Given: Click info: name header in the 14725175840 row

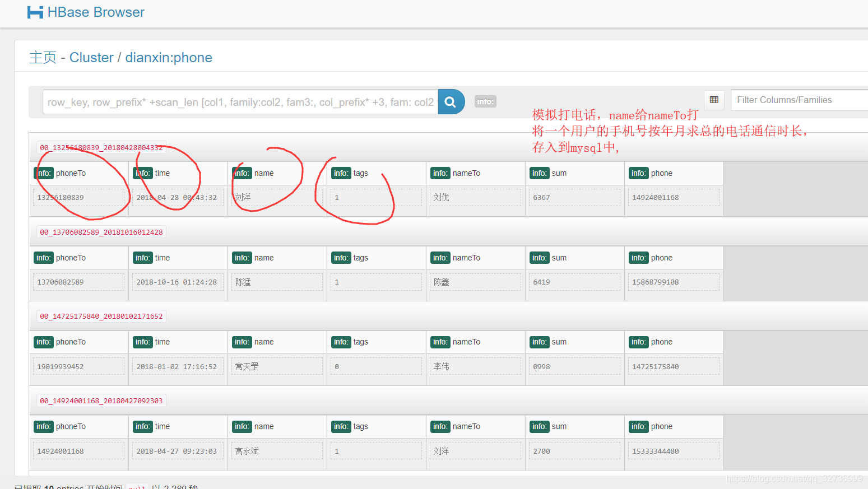Looking at the screenshot, I should click(x=253, y=342).
